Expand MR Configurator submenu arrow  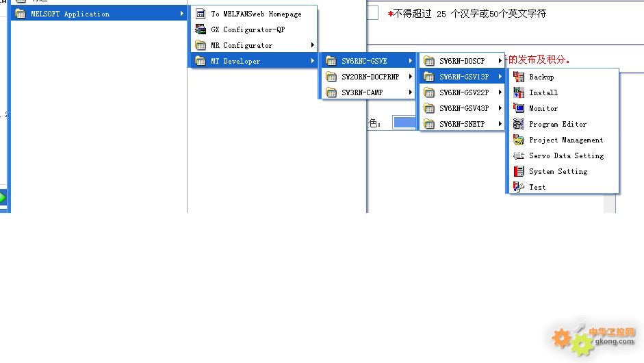[x=313, y=45]
